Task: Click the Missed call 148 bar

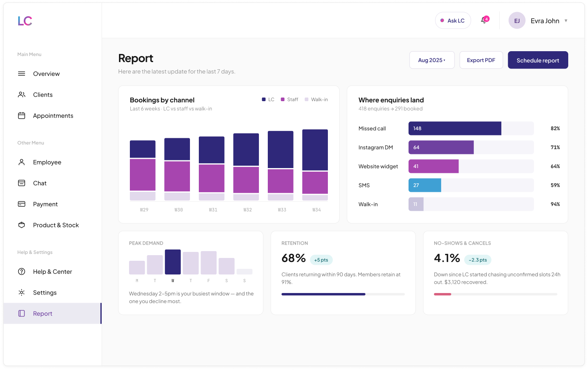Action: [x=455, y=128]
